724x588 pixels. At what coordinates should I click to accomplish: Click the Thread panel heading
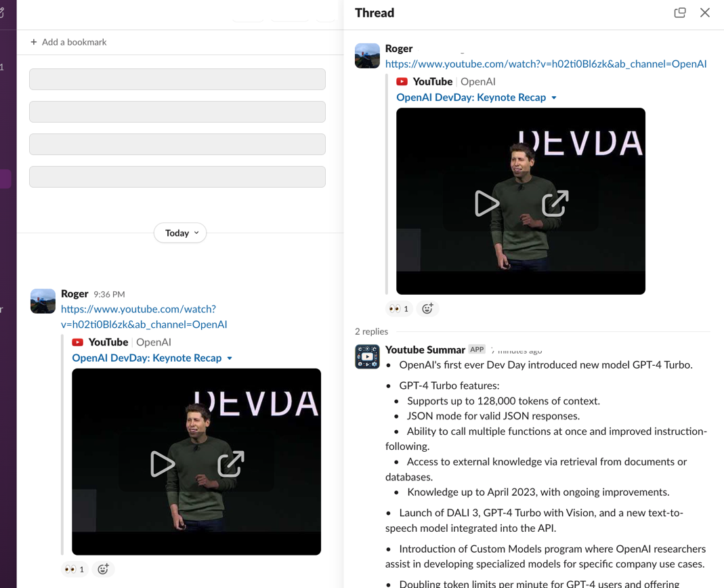(375, 12)
